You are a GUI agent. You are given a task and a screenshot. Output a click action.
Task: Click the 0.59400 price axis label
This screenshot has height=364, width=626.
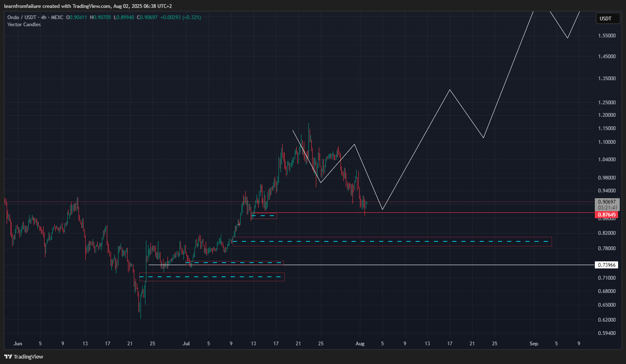click(x=607, y=333)
